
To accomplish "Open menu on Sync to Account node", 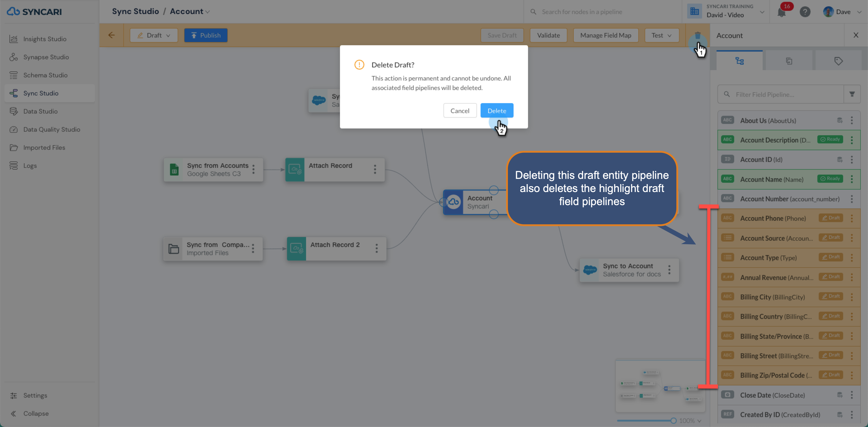I will tap(669, 270).
